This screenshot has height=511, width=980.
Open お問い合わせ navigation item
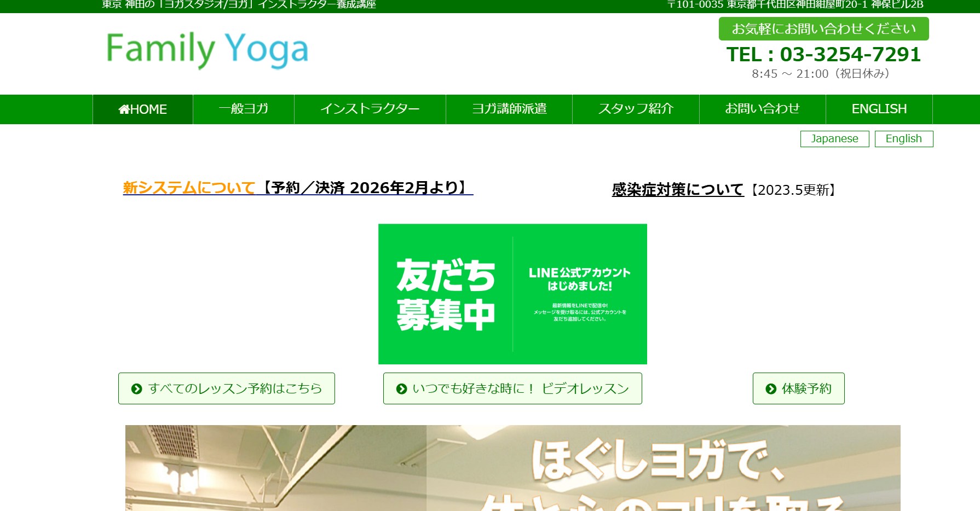[762, 109]
